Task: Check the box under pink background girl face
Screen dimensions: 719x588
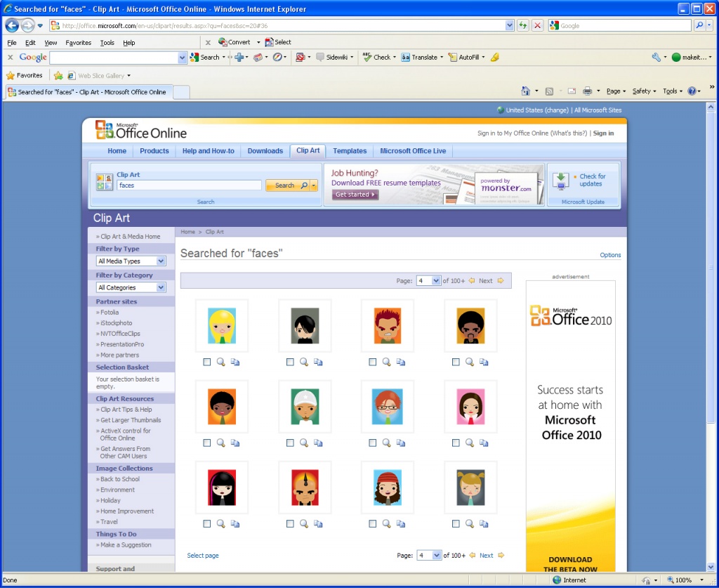Action: [x=456, y=443]
